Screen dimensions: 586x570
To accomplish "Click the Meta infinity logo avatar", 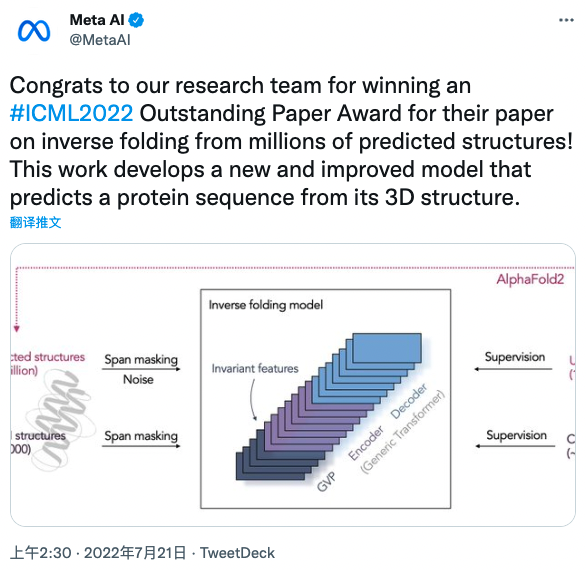I will 34,31.
